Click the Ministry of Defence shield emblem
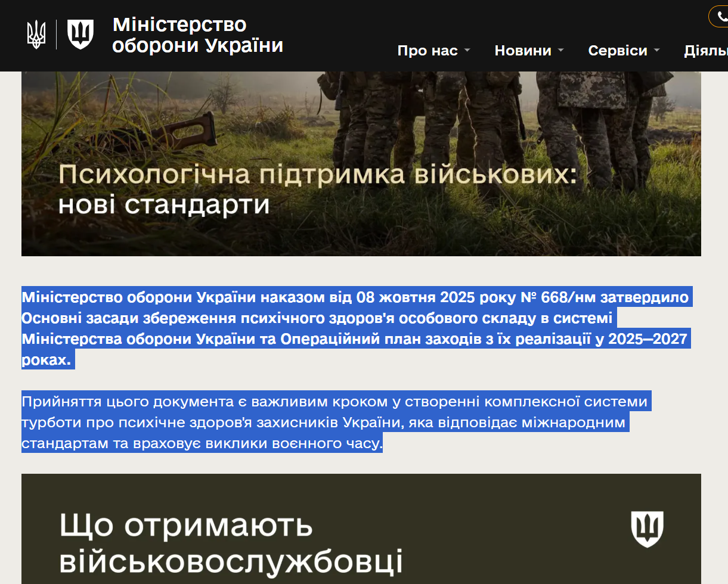This screenshot has height=584, width=728. (80, 35)
